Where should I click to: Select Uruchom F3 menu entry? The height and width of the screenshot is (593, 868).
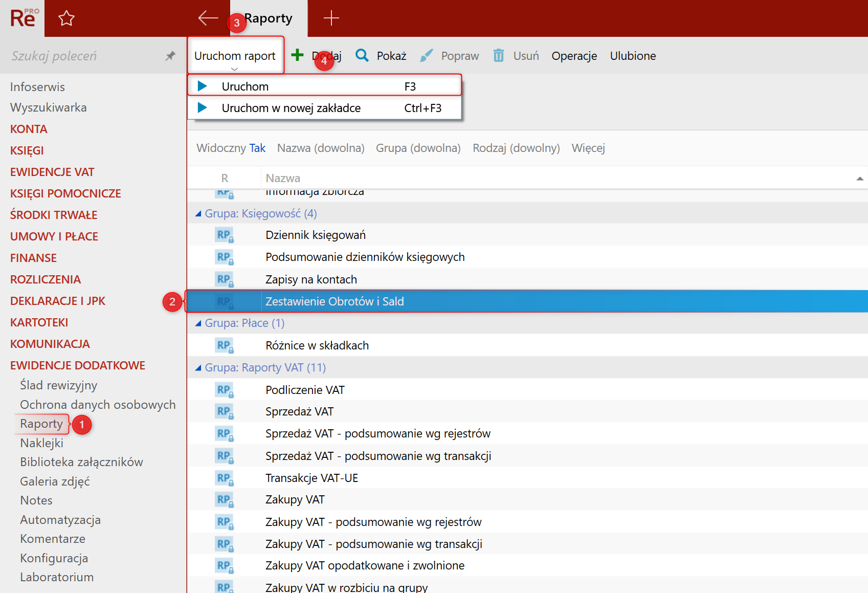coord(245,86)
